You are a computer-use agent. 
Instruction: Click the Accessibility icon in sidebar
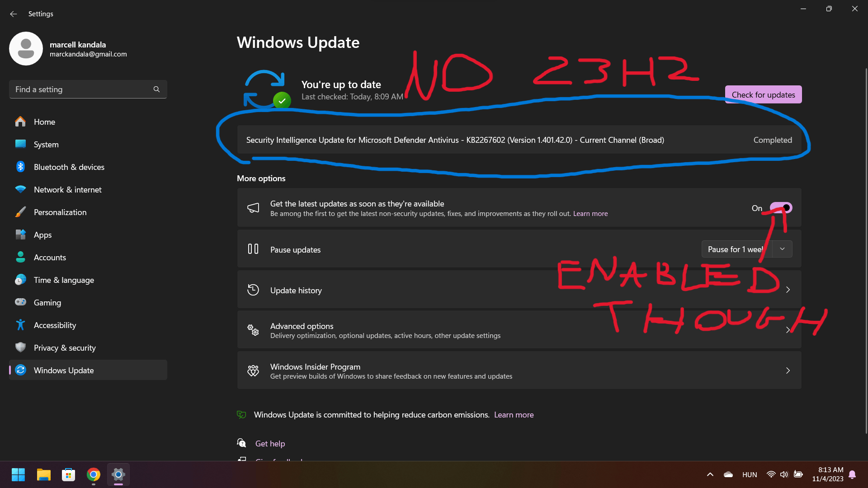pos(21,325)
